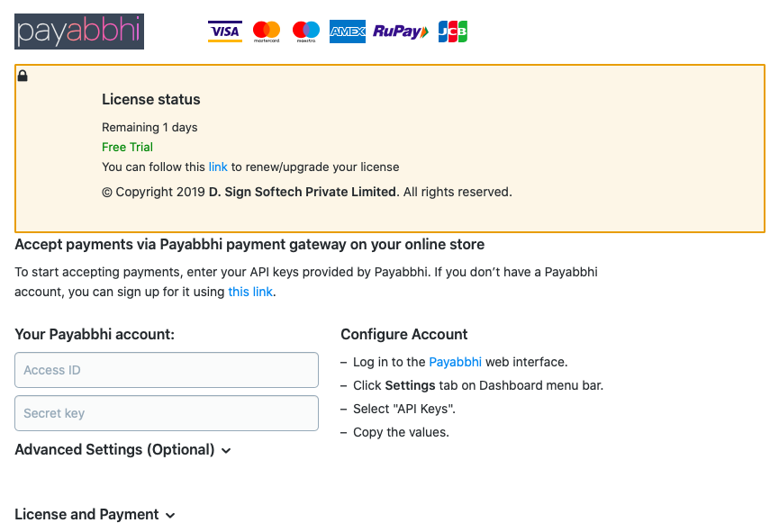
Task: Click the padlock icon in license box
Action: point(23,76)
